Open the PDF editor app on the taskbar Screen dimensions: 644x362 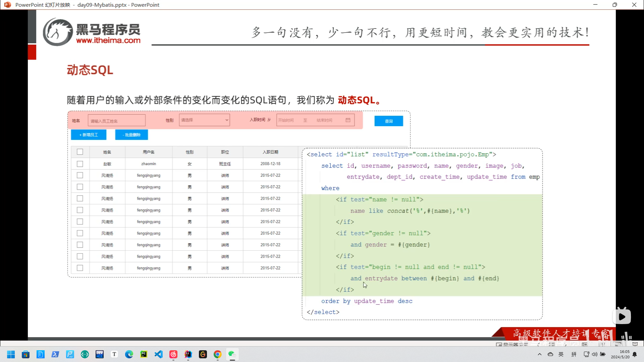(70, 354)
